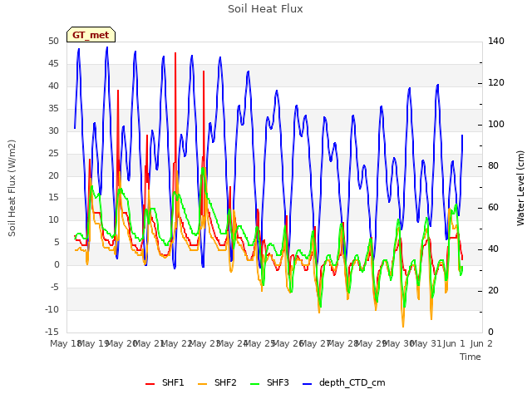Screen dimensions: 532x399
Task: Click the 60 right-axis tick label
Action: point(493,208)
